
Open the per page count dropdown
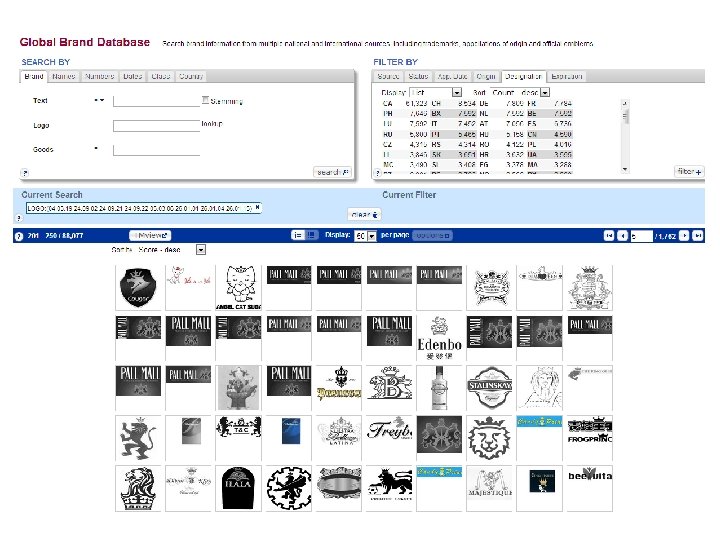tap(372, 236)
